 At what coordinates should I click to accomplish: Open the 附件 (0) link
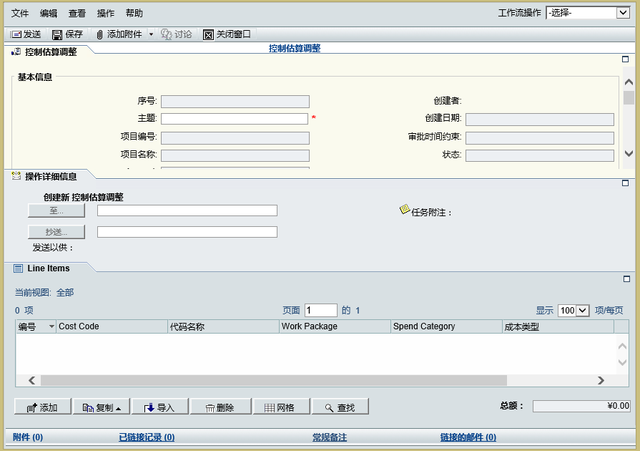pos(28,437)
